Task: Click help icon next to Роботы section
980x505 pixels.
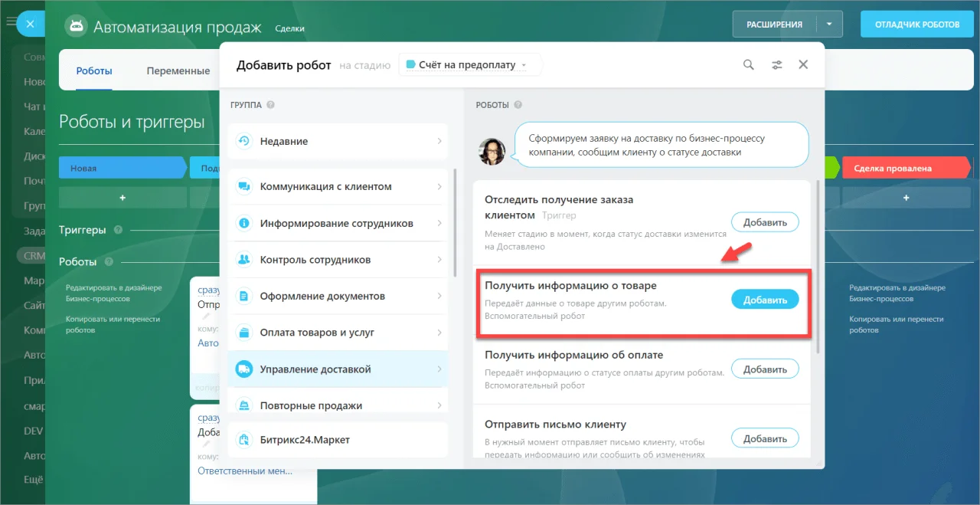Action: [x=109, y=262]
